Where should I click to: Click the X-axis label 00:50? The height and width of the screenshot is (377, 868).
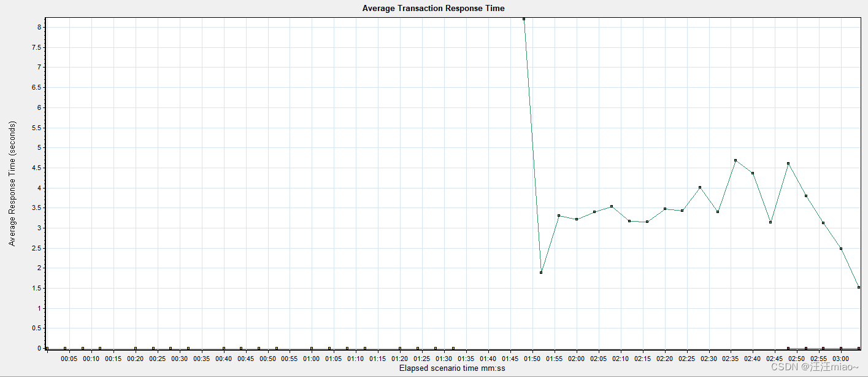point(268,358)
